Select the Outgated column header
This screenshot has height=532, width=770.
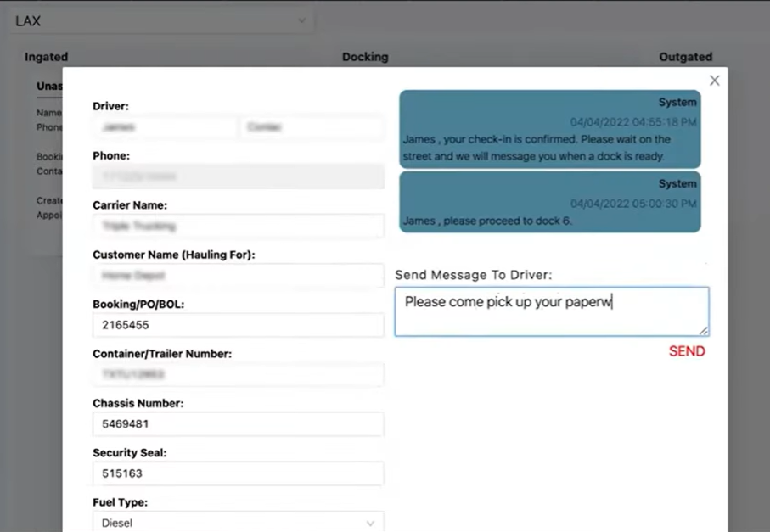coord(685,57)
